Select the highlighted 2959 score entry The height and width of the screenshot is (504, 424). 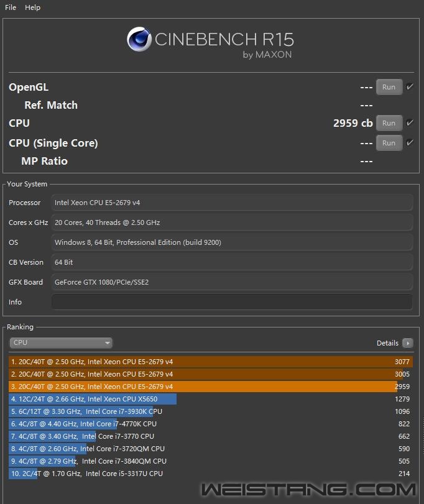[x=210, y=387]
